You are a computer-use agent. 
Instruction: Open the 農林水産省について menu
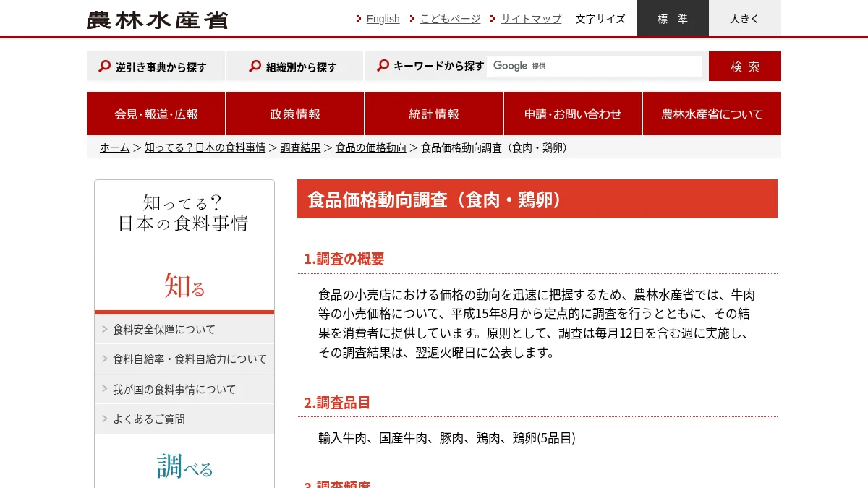(712, 114)
